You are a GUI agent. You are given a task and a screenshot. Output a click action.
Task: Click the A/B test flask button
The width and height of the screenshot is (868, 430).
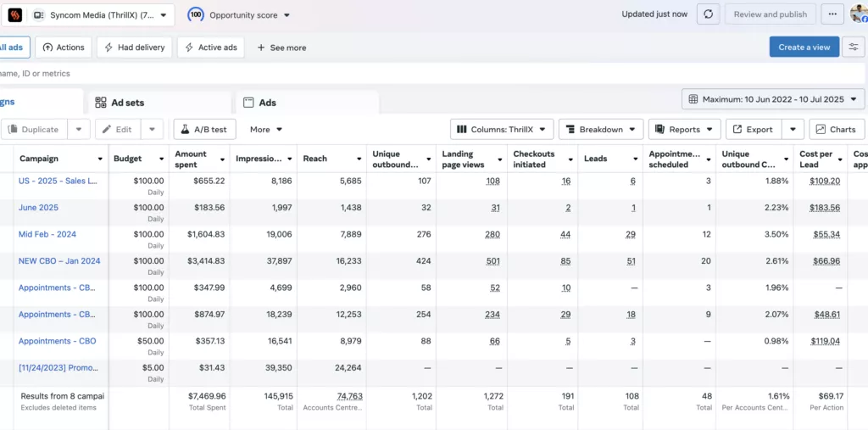(x=204, y=130)
